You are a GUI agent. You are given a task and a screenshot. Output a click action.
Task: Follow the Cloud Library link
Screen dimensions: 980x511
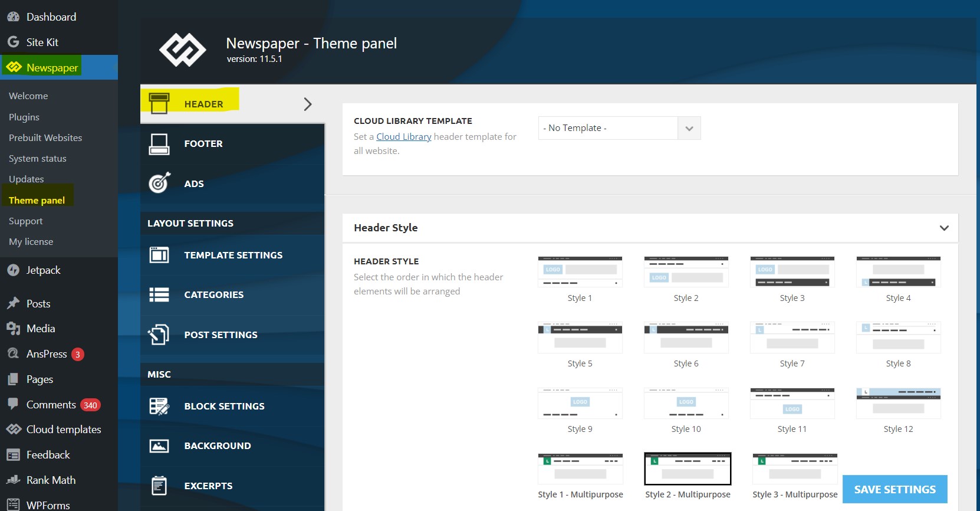pos(404,136)
